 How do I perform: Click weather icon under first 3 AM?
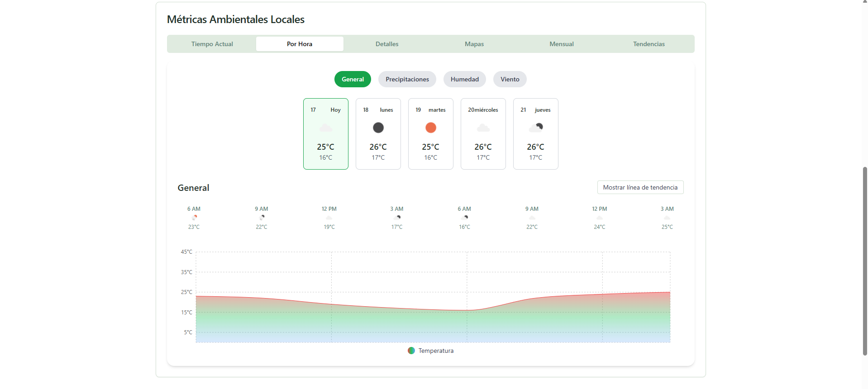click(x=397, y=218)
